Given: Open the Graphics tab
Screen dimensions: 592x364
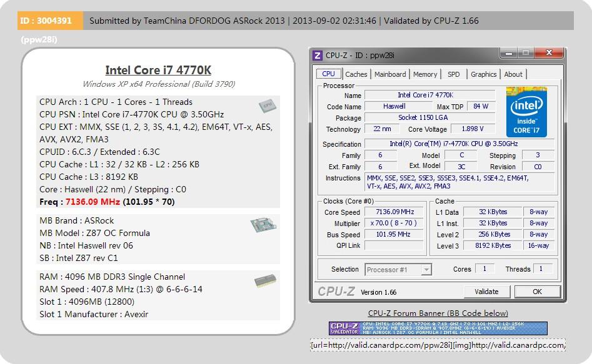Looking at the screenshot, I should pyautogui.click(x=483, y=74).
